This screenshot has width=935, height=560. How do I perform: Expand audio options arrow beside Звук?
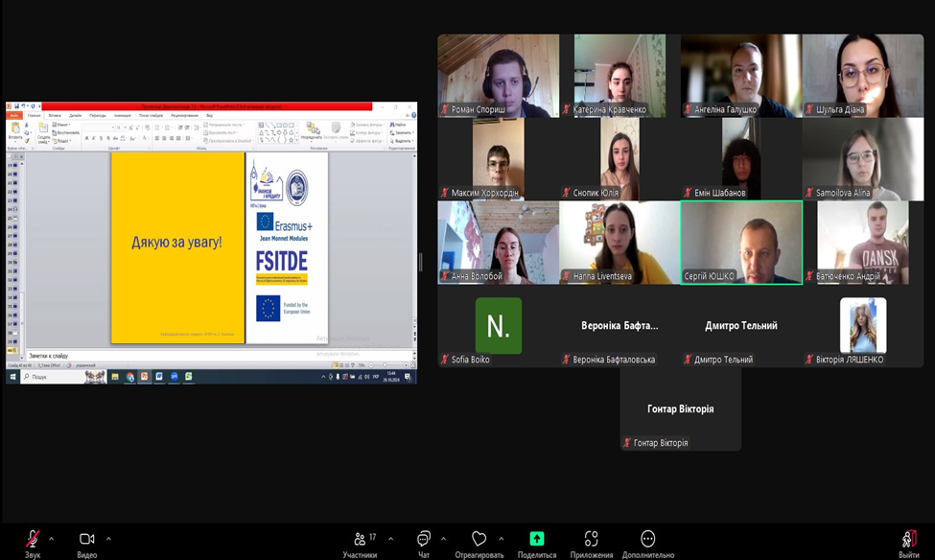point(51,539)
